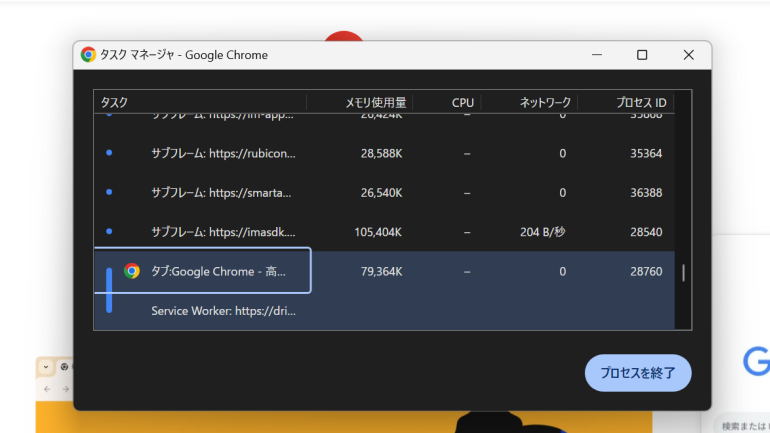Select Service Worker: https://dri... row
This screenshot has height=433, width=770.
pyautogui.click(x=384, y=310)
